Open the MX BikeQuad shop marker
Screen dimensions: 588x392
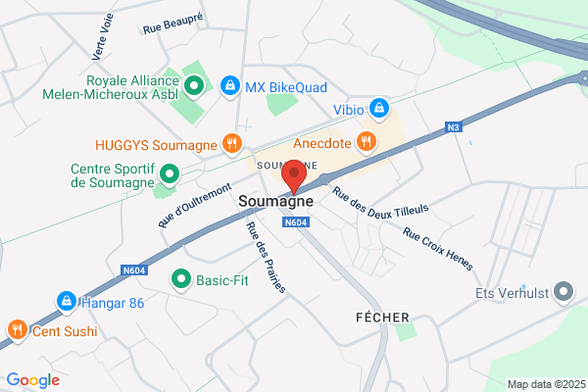point(230,87)
